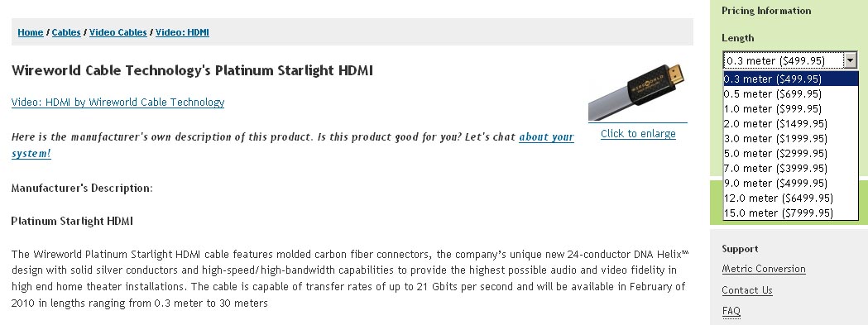Pick the 7.0 meter ($3999.95) option

tap(790, 169)
